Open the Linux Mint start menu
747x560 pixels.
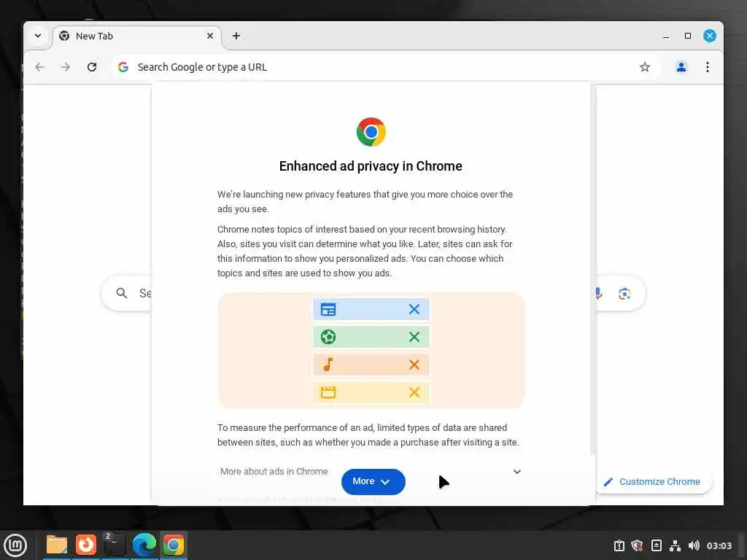pos(15,545)
